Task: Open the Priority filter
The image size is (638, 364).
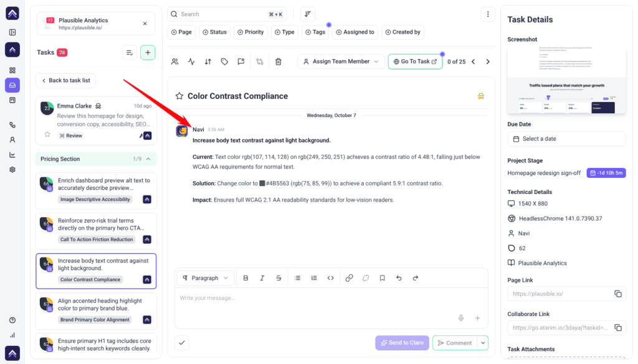Action: pyautogui.click(x=250, y=32)
